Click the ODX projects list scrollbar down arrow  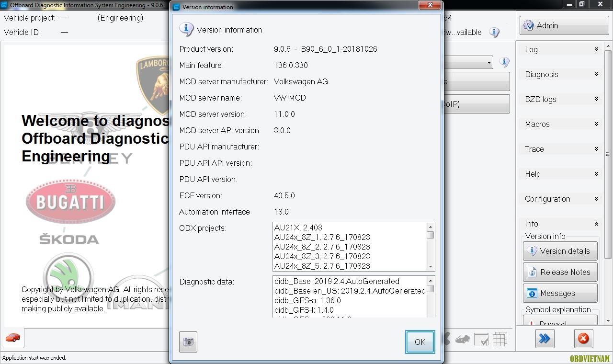click(x=431, y=267)
